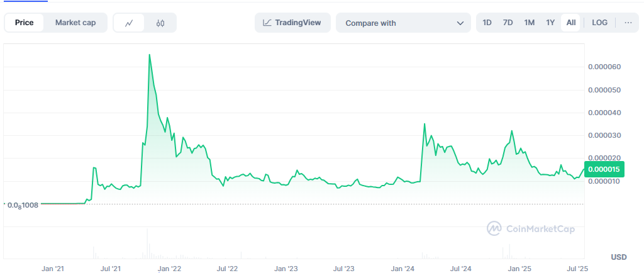
Task: Click the Compare with chevron arrow
Action: point(460,23)
